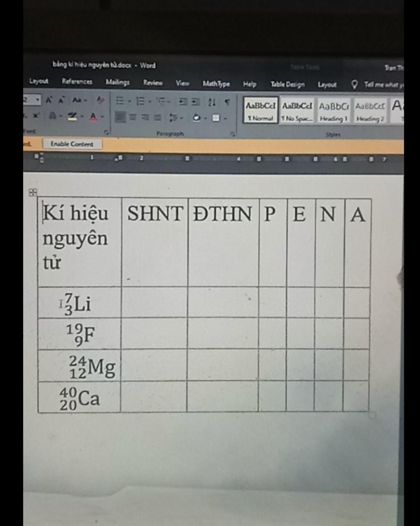Viewport: 420px width, 526px height.
Task: Open the Table Tools Layout tab
Action: 327,85
